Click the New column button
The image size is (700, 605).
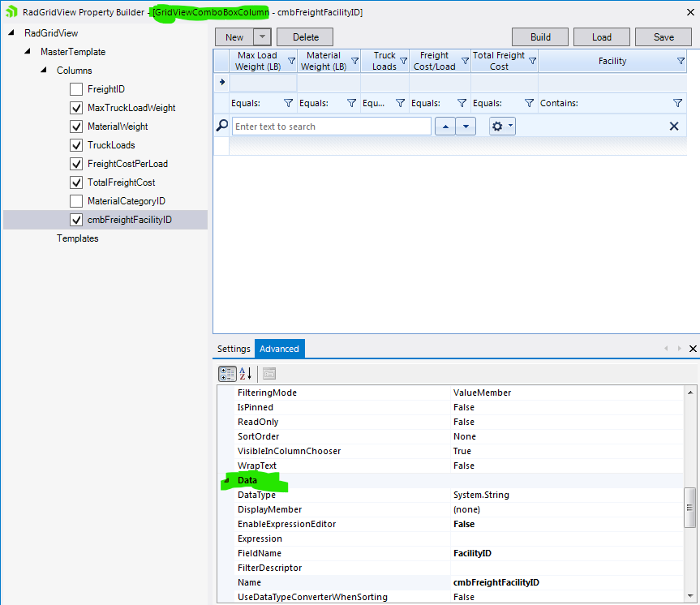point(234,37)
